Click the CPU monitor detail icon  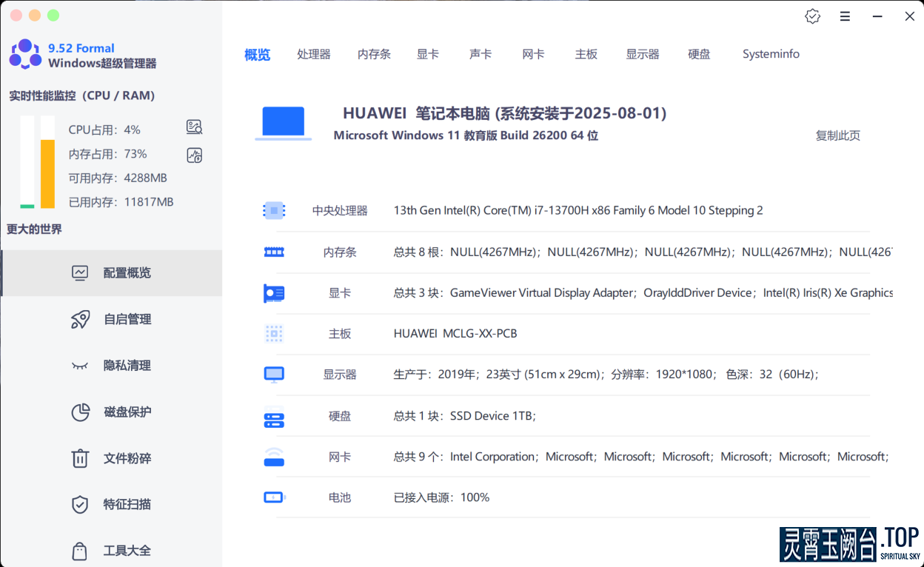coord(194,127)
